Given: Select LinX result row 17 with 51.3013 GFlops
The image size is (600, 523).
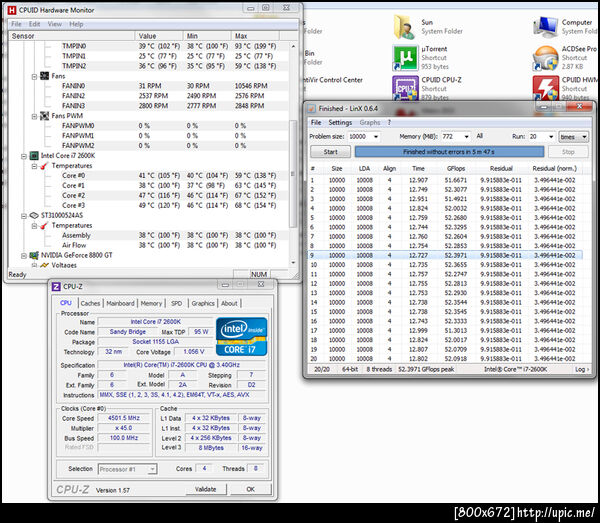Looking at the screenshot, I should pyautogui.click(x=446, y=331).
